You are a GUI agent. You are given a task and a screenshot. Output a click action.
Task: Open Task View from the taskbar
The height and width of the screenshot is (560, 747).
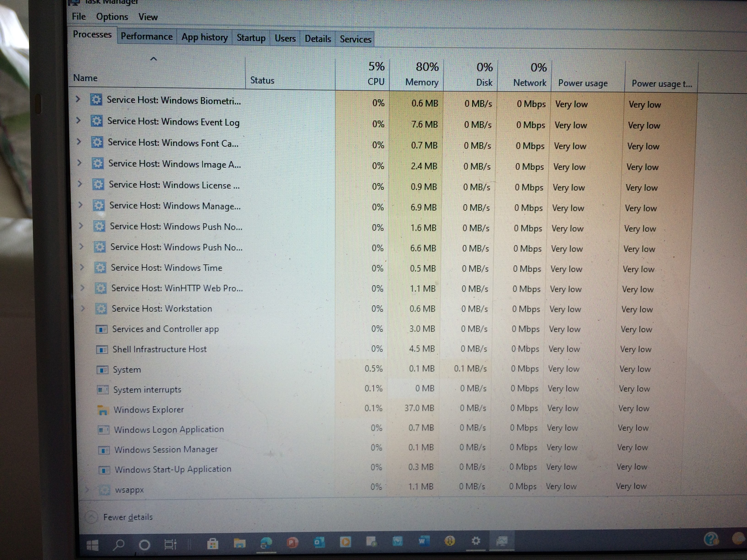pos(170,544)
